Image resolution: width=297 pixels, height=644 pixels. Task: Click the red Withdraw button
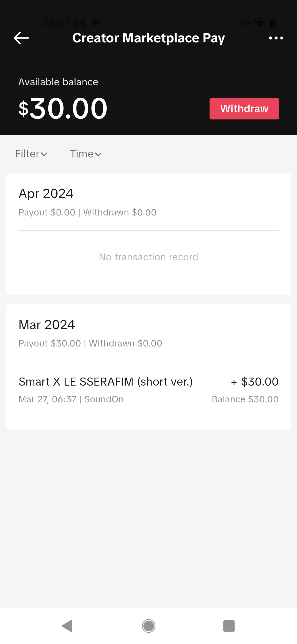[244, 109]
